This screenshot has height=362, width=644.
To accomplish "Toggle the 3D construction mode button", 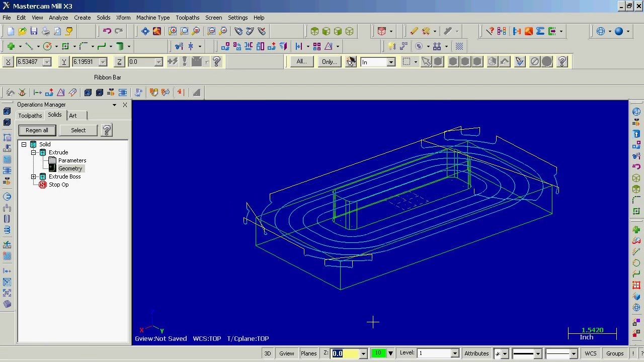I will pos(268,353).
